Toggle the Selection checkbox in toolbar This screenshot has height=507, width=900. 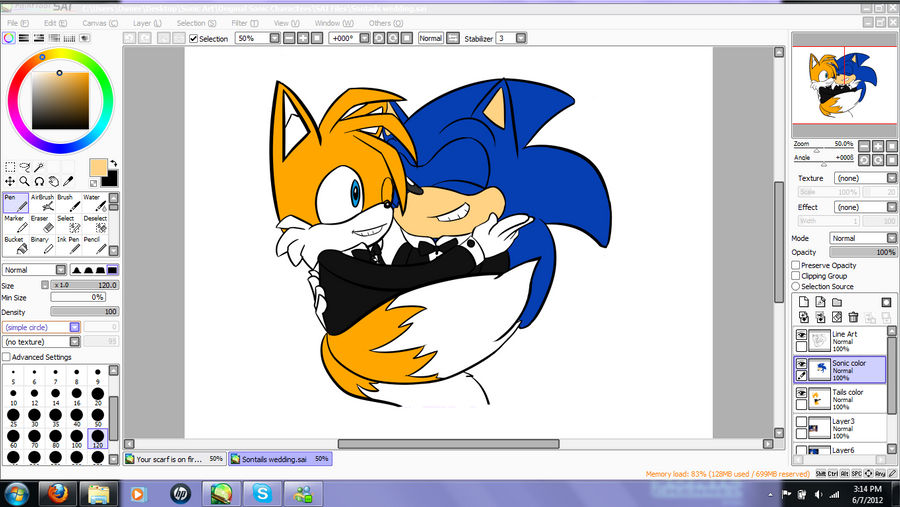pyautogui.click(x=193, y=38)
